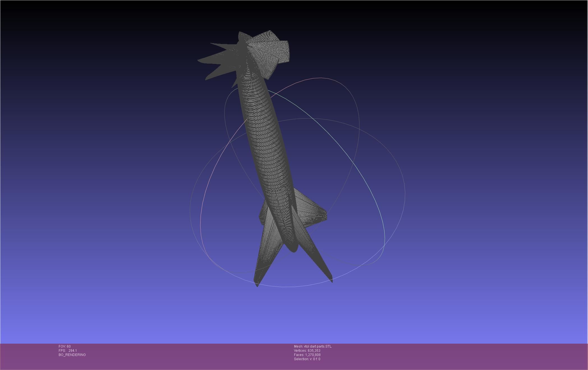Click the BO_RENDERING status text
Image resolution: width=588 pixels, height=370 pixels.
click(72, 355)
